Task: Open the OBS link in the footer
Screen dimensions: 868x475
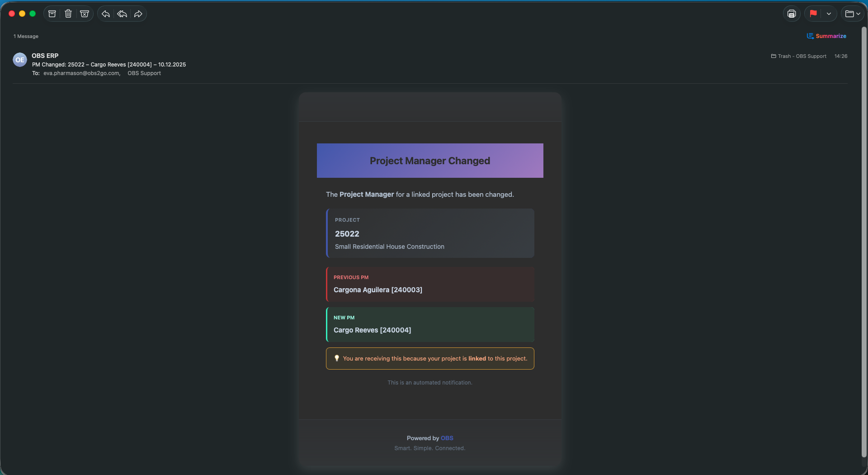Action: 447,438
